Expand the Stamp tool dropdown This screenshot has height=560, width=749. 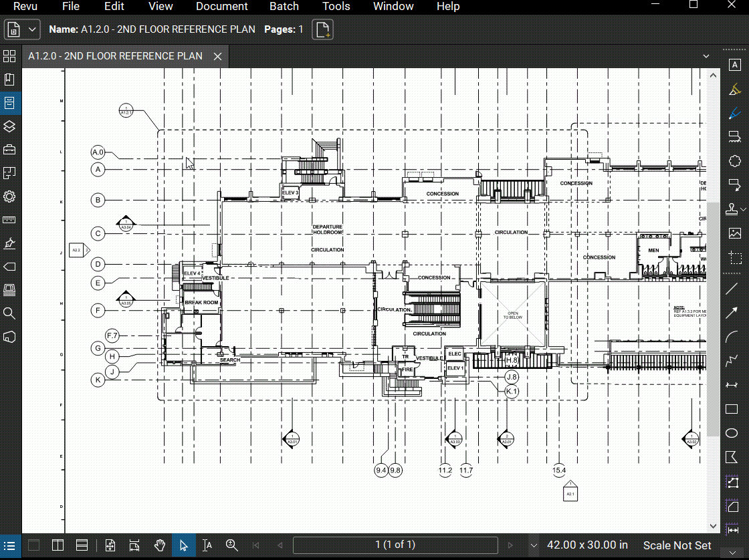click(744, 208)
